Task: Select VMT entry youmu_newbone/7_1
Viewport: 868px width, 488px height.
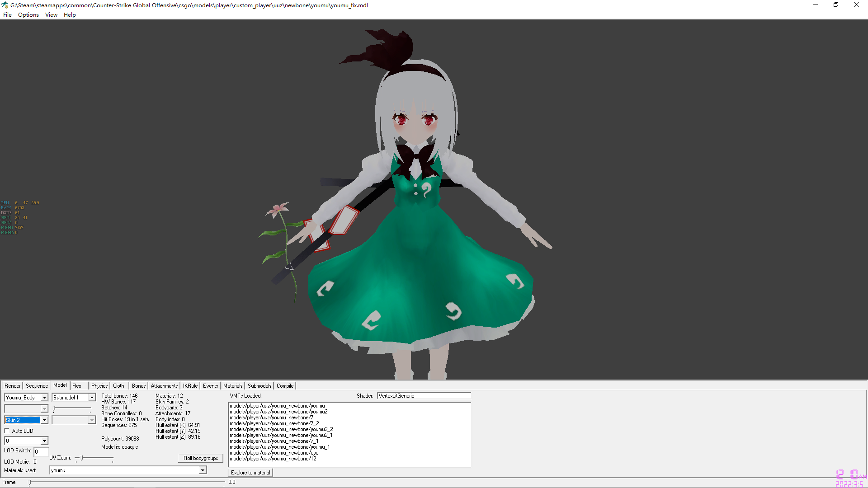Action: click(274, 441)
